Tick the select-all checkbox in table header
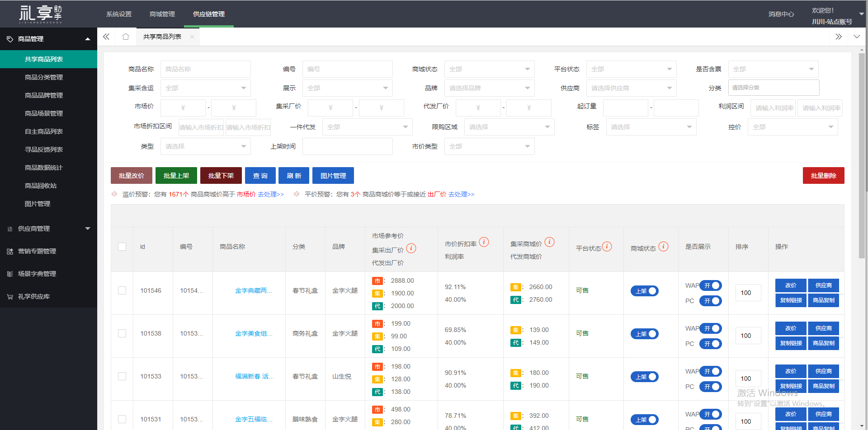Viewport: 868px width, 430px height. click(122, 247)
